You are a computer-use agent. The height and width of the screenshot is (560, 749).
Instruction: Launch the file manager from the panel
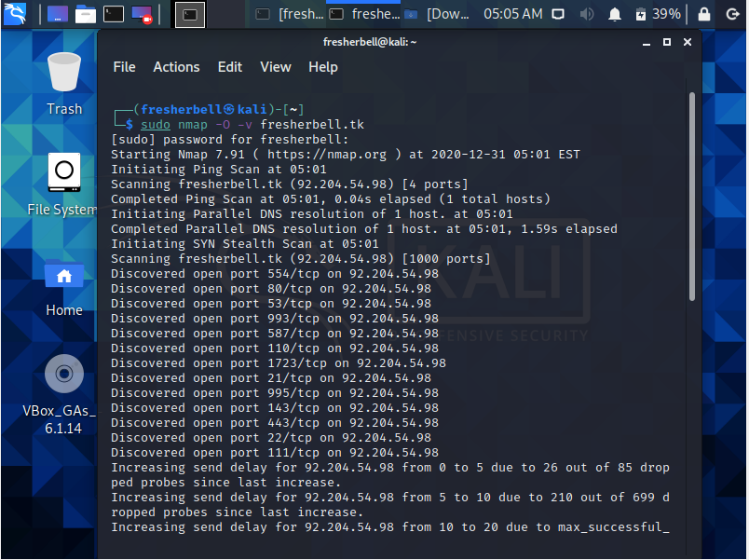(86, 14)
